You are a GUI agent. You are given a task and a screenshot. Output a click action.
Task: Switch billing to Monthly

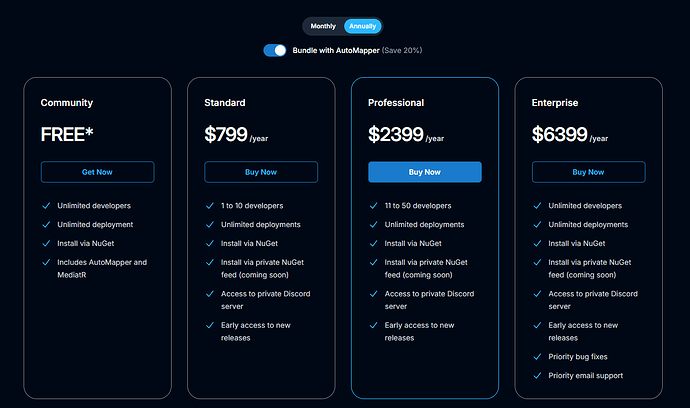[x=323, y=26]
